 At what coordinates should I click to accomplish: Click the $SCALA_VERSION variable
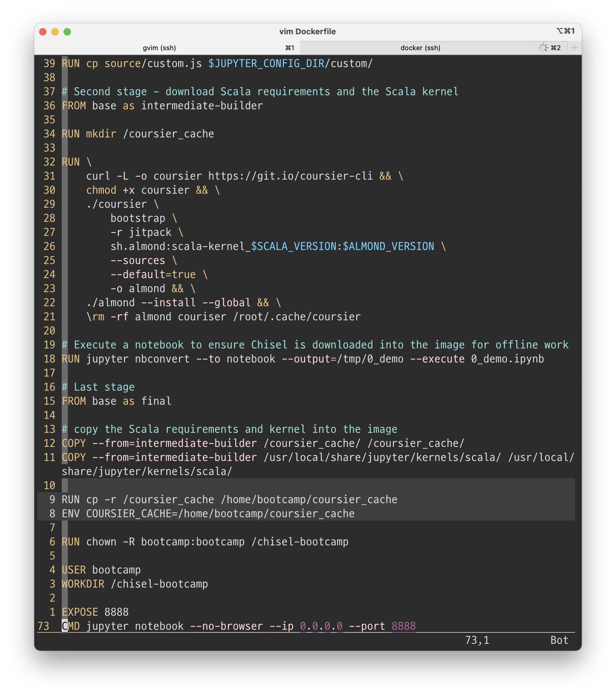pyautogui.click(x=294, y=246)
